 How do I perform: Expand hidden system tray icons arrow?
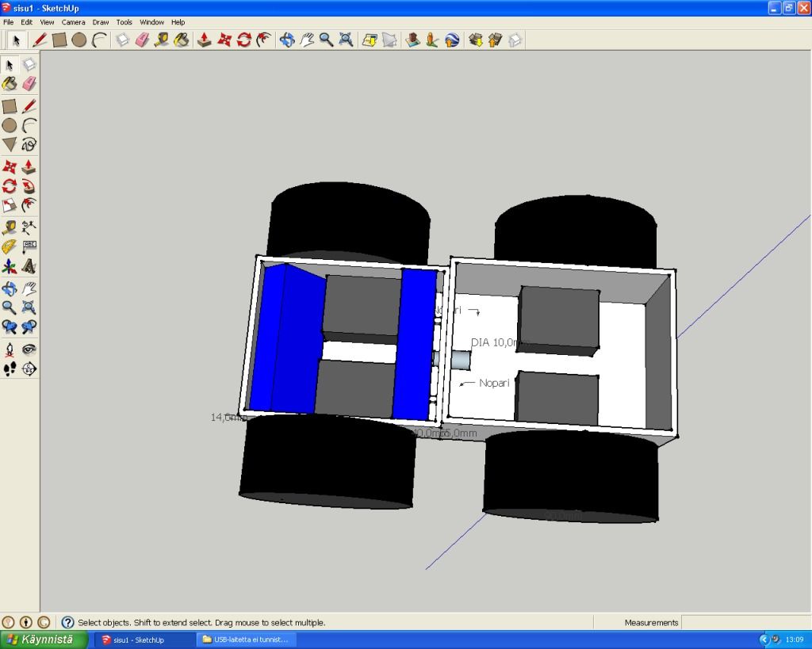tap(764, 640)
